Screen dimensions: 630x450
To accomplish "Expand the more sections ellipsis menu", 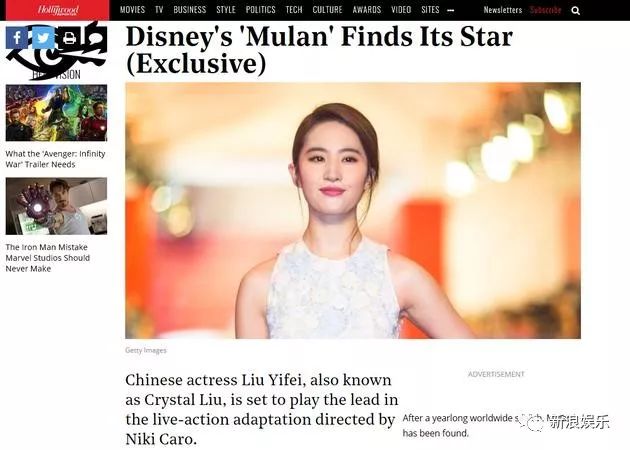I will [x=451, y=10].
